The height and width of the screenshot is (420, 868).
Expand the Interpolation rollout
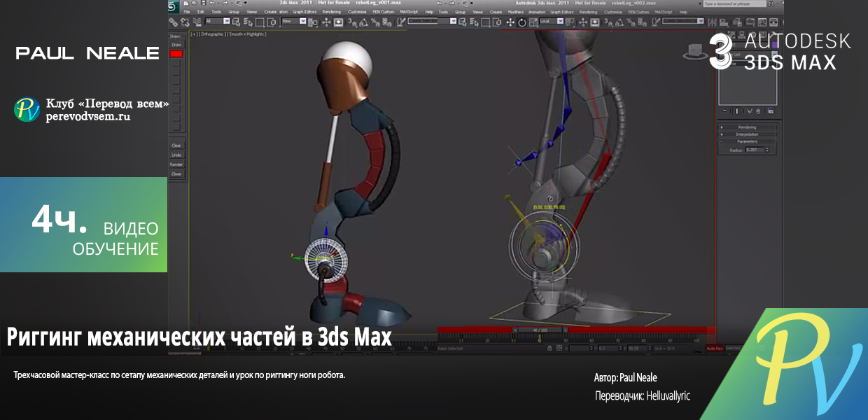click(747, 134)
